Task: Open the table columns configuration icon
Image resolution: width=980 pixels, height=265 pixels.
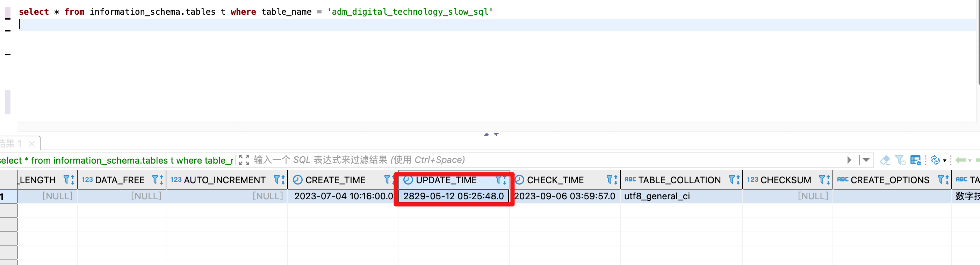Action: 915,160
